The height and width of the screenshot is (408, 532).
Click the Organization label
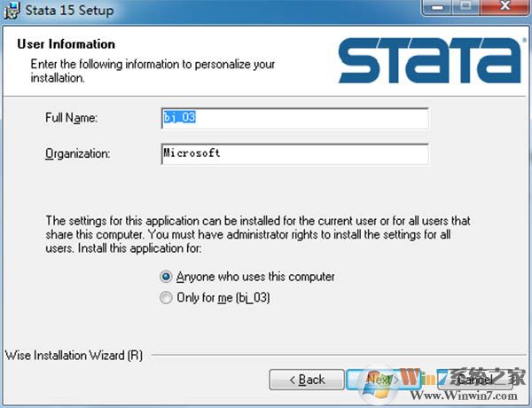[x=77, y=153]
